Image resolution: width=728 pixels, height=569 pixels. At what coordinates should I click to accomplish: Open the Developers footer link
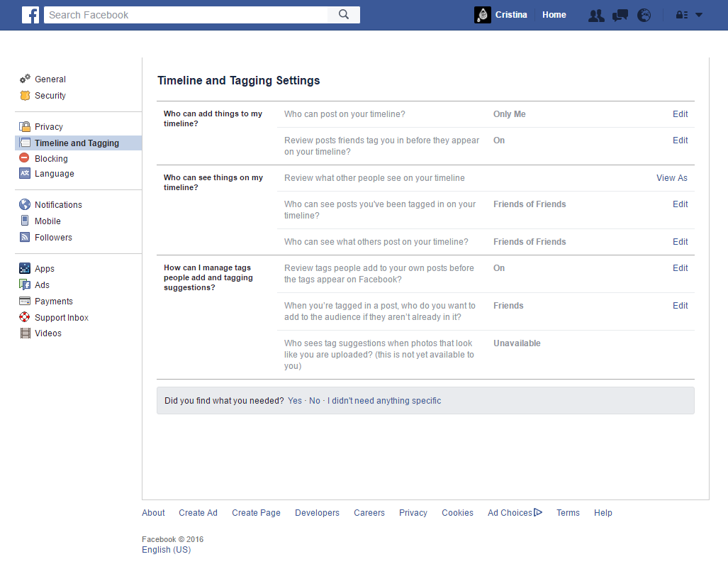[x=317, y=512]
